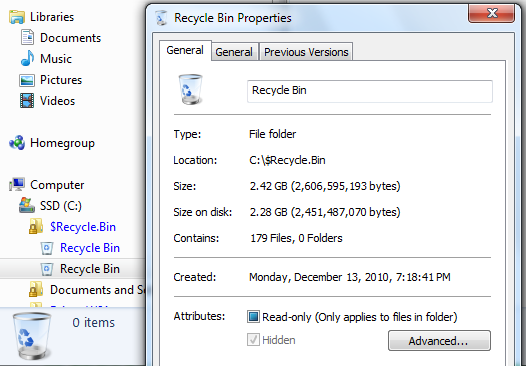Open Advanced attributes dialog
The height and width of the screenshot is (366, 526).
click(x=439, y=341)
